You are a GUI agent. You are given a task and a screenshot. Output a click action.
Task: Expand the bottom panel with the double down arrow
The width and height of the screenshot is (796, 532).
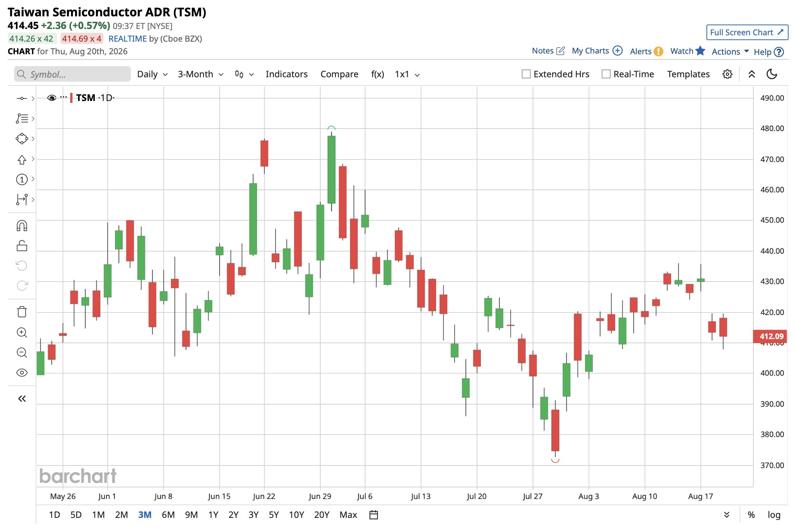(x=727, y=515)
